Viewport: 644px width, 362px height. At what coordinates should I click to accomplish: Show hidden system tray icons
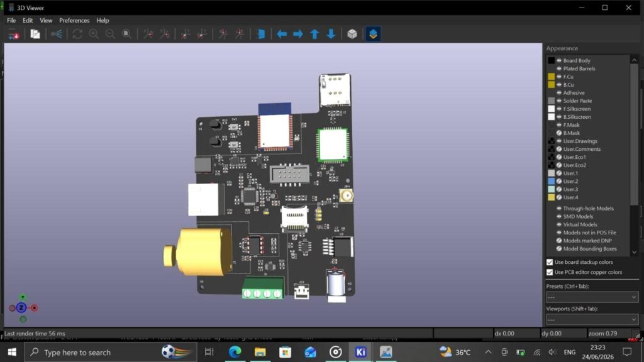[x=488, y=352]
